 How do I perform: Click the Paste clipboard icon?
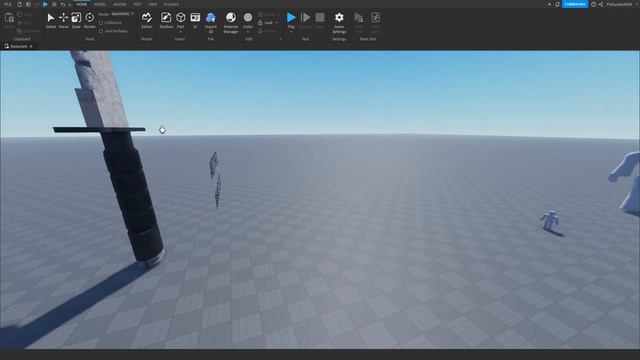(9, 18)
